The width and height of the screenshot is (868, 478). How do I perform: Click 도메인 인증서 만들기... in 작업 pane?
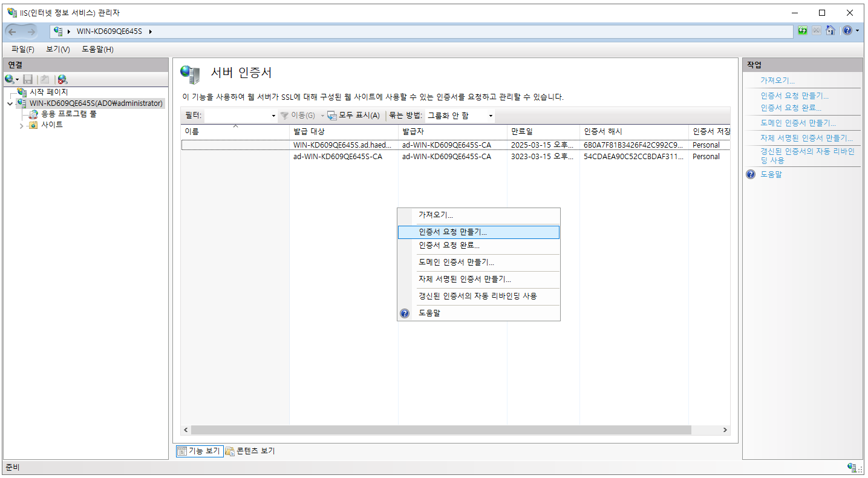pos(798,123)
